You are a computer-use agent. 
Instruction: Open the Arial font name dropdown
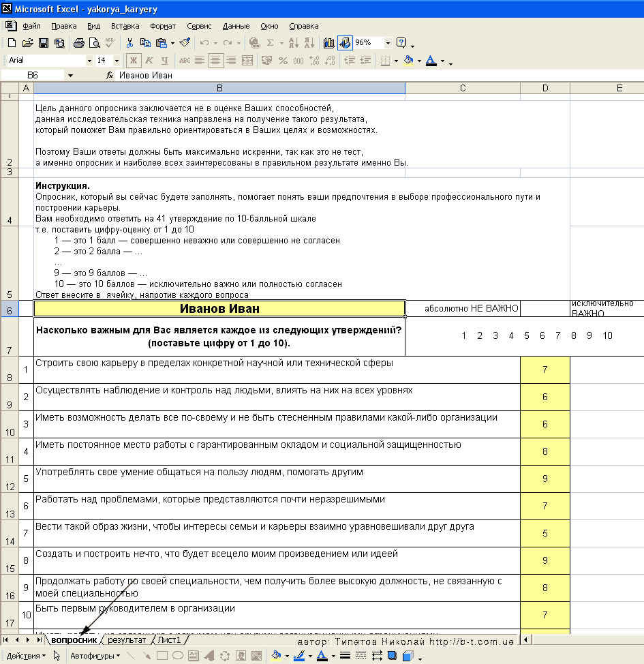(x=89, y=61)
